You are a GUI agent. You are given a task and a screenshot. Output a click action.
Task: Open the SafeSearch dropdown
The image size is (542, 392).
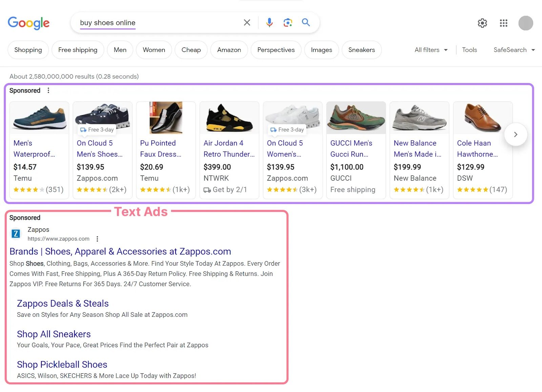[514, 50]
